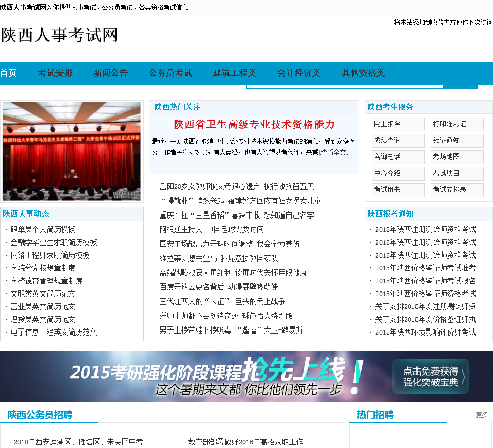The width and height of the screenshot is (493, 448).
Task: Select 公务员考试 in the navigation bar
Action: tap(170, 73)
